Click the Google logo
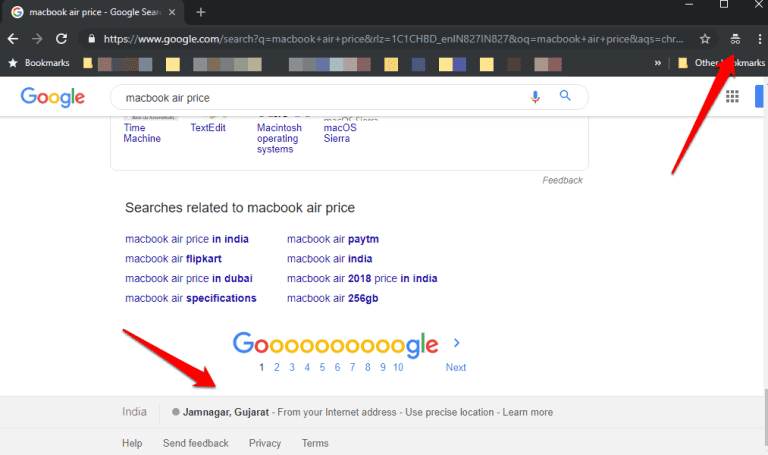Screen dimensions: 768x455 [52, 97]
